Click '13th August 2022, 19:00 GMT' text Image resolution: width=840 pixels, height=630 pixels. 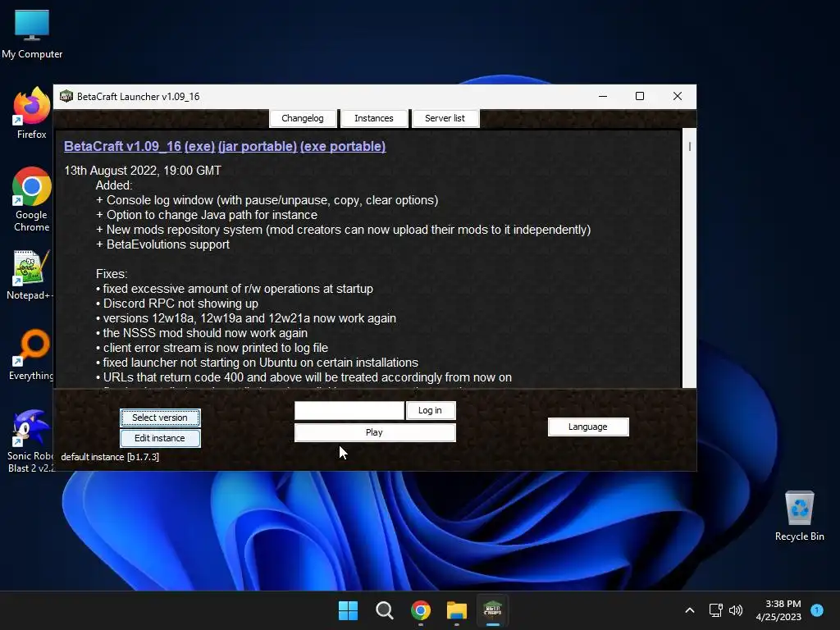(x=143, y=171)
